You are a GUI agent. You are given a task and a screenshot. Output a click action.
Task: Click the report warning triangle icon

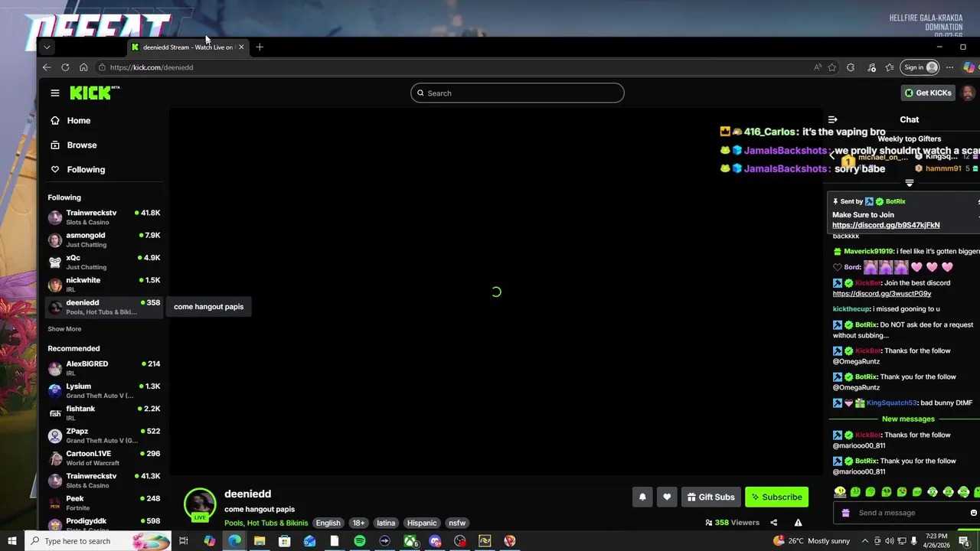point(798,523)
